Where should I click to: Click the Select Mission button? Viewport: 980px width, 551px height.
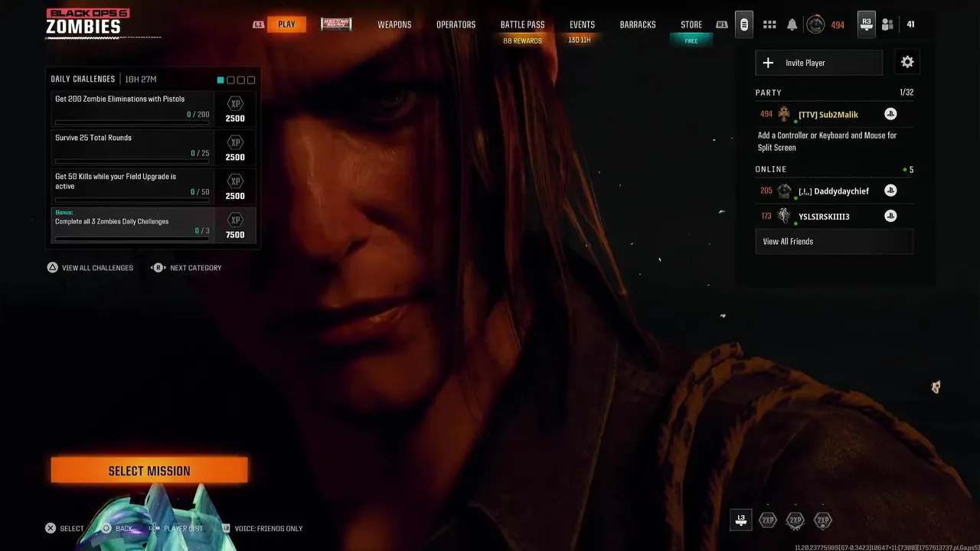(149, 471)
